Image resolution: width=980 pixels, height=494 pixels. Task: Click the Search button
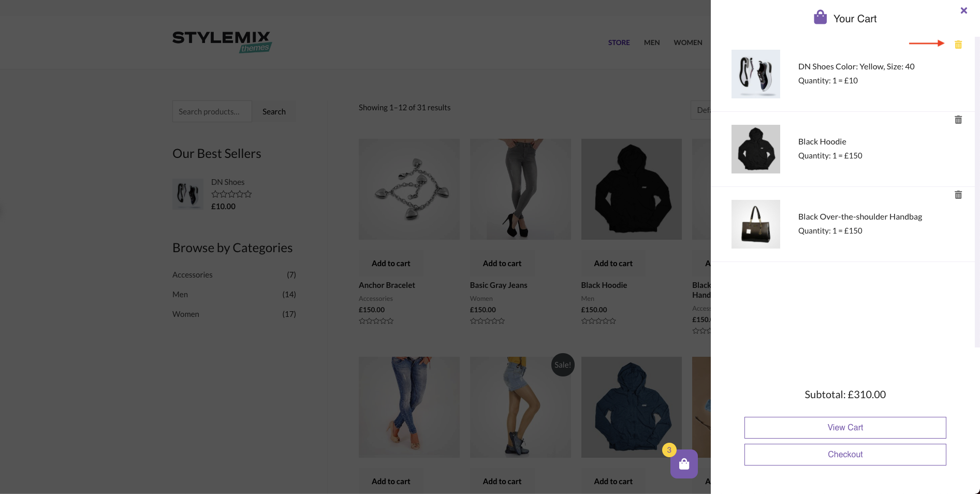tap(274, 111)
